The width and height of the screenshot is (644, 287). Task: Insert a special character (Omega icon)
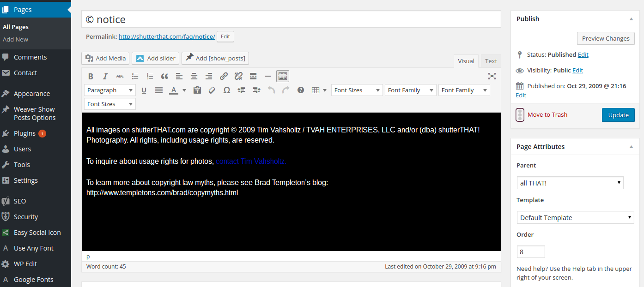click(226, 90)
